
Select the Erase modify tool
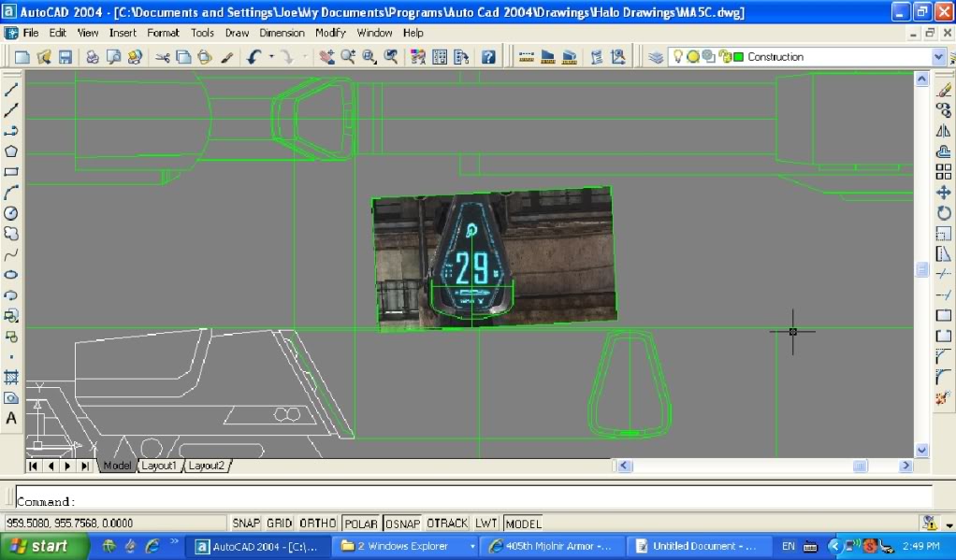click(943, 90)
